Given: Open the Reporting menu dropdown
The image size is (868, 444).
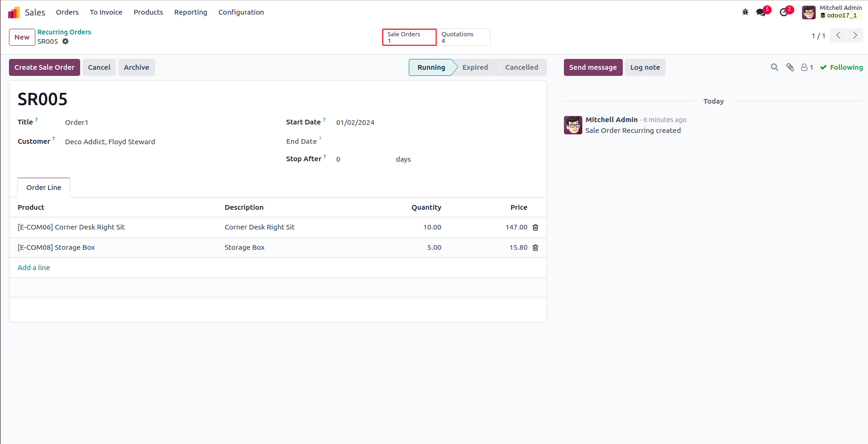Looking at the screenshot, I should pyautogui.click(x=190, y=12).
